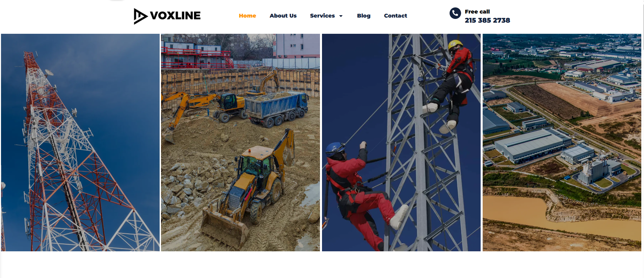Click the VOXLINE brand name text
The height and width of the screenshot is (278, 644).
[x=175, y=16]
